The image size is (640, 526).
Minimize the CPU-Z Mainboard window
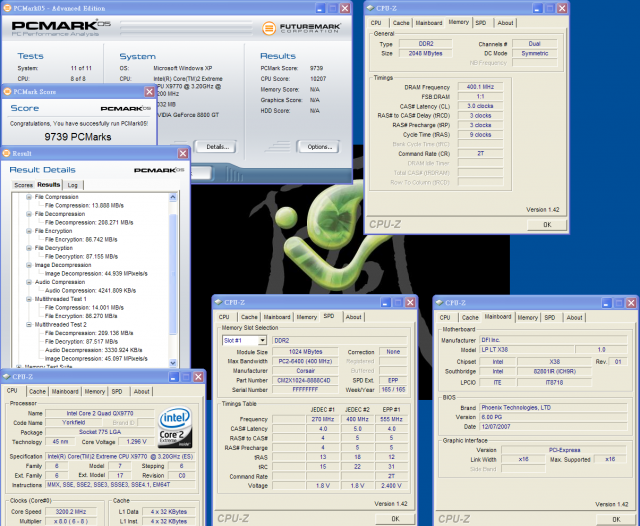[x=607, y=303]
